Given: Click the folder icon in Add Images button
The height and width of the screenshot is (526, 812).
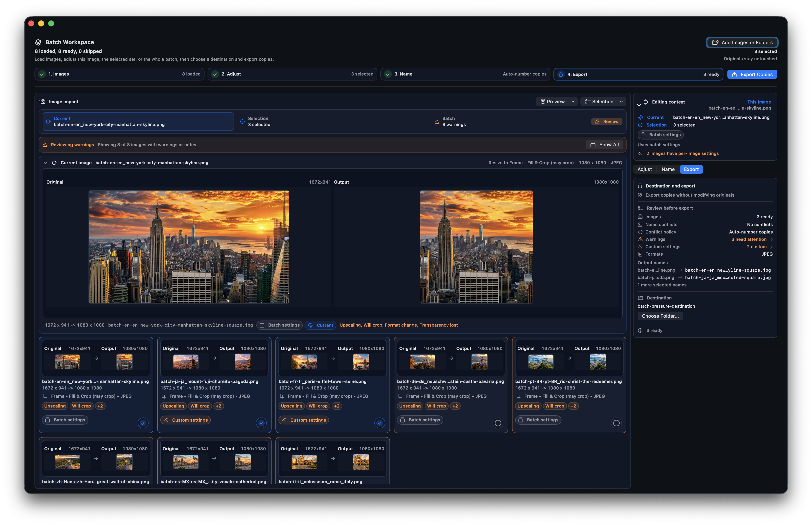Looking at the screenshot, I should [x=715, y=43].
